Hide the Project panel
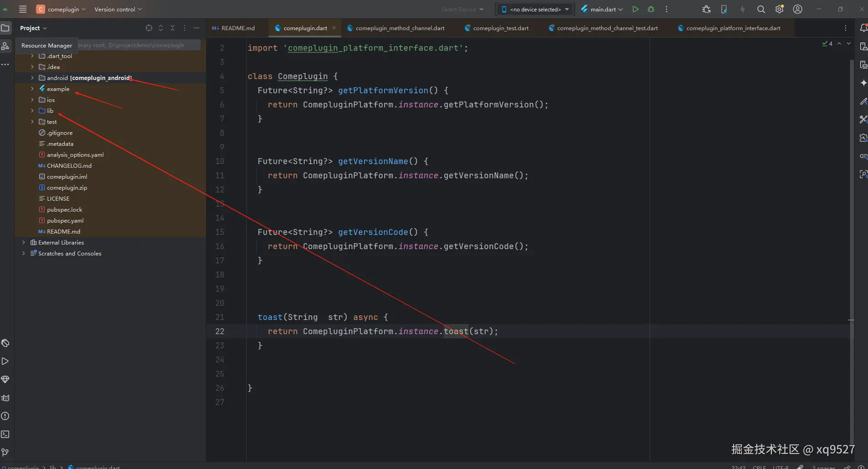 [196, 28]
